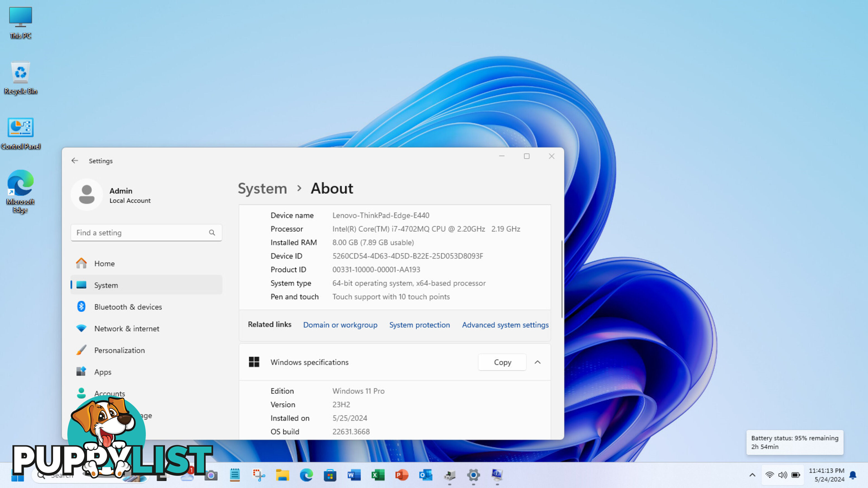Click the Installed RAM value 8.00 GB
This screenshot has width=868, height=488.
[373, 242]
